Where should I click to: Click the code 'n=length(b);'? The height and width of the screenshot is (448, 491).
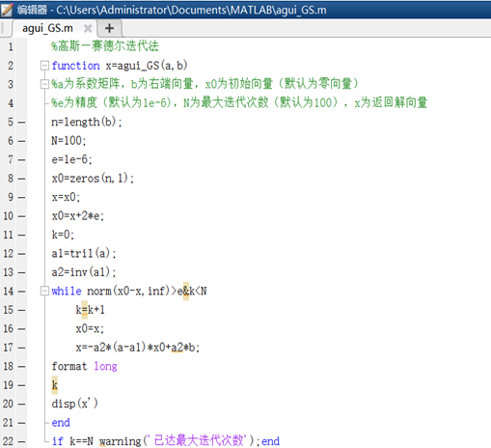pos(87,122)
